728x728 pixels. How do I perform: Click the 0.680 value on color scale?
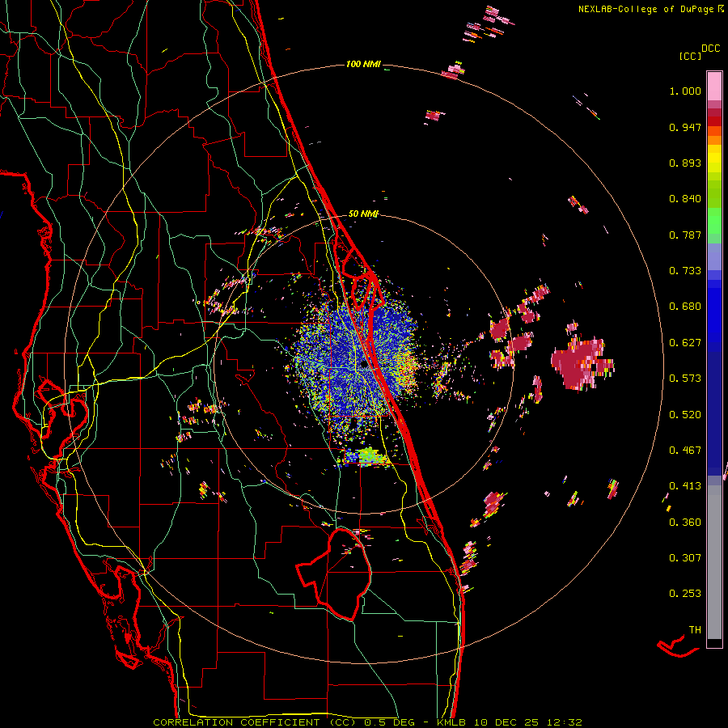[685, 307]
